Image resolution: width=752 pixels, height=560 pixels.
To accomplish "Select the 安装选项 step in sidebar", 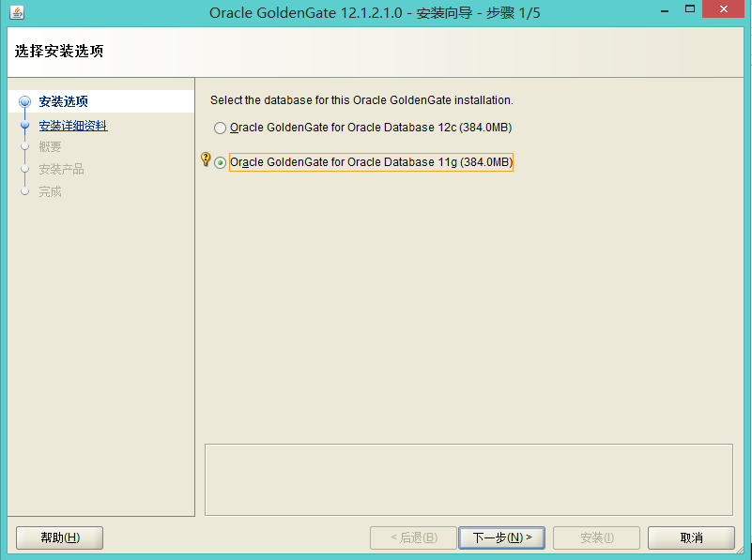I will click(x=63, y=101).
